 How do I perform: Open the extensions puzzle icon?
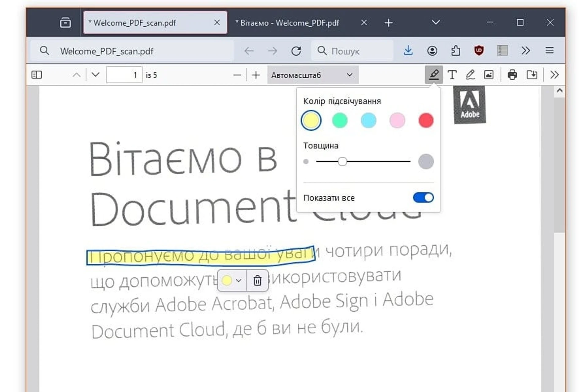point(456,51)
